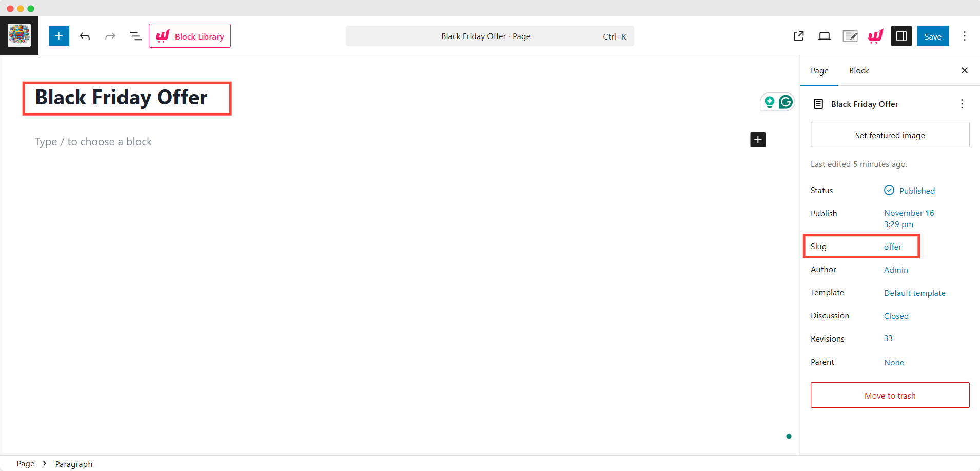This screenshot has width=980, height=471.
Task: Open the block inserter
Action: pyautogui.click(x=58, y=36)
